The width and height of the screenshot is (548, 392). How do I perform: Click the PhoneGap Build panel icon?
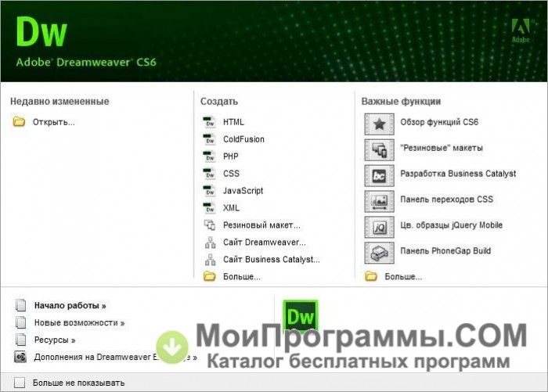tap(379, 253)
